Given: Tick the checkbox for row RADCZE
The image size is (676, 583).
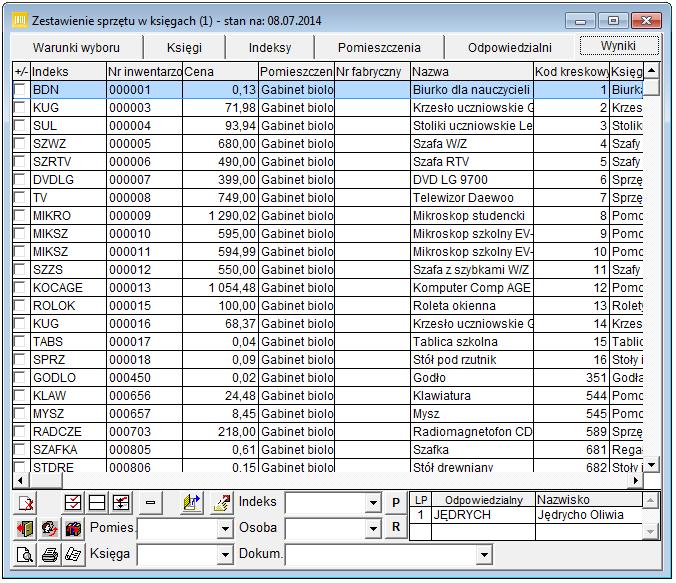Looking at the screenshot, I should coord(20,432).
